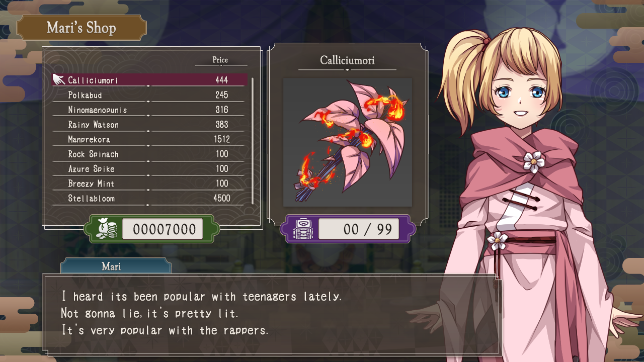The width and height of the screenshot is (644, 362).
Task: Click the Calliciumori flaming plant image
Action: (x=348, y=142)
